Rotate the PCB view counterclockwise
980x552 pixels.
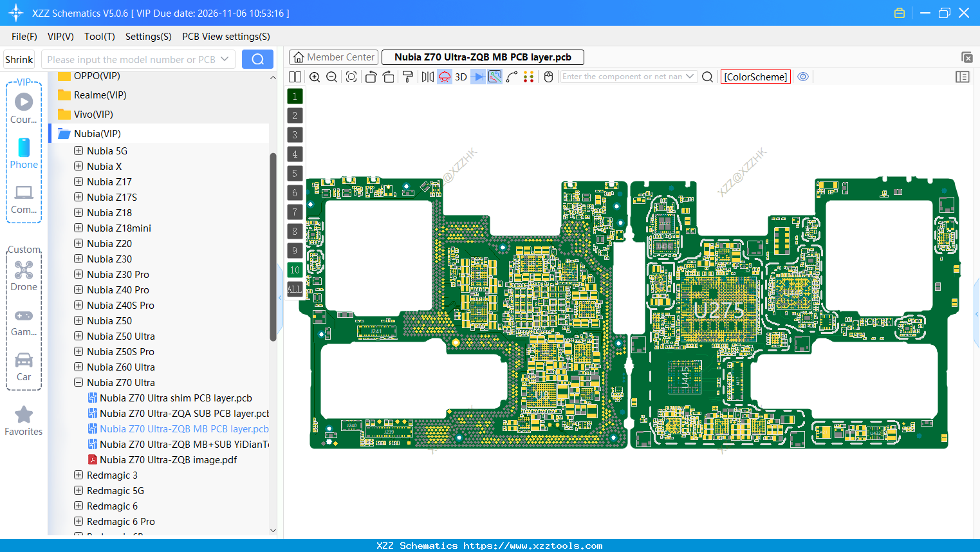[371, 77]
